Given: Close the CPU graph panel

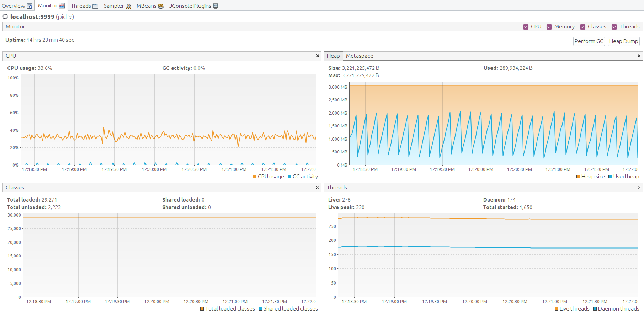Looking at the screenshot, I should click(318, 56).
